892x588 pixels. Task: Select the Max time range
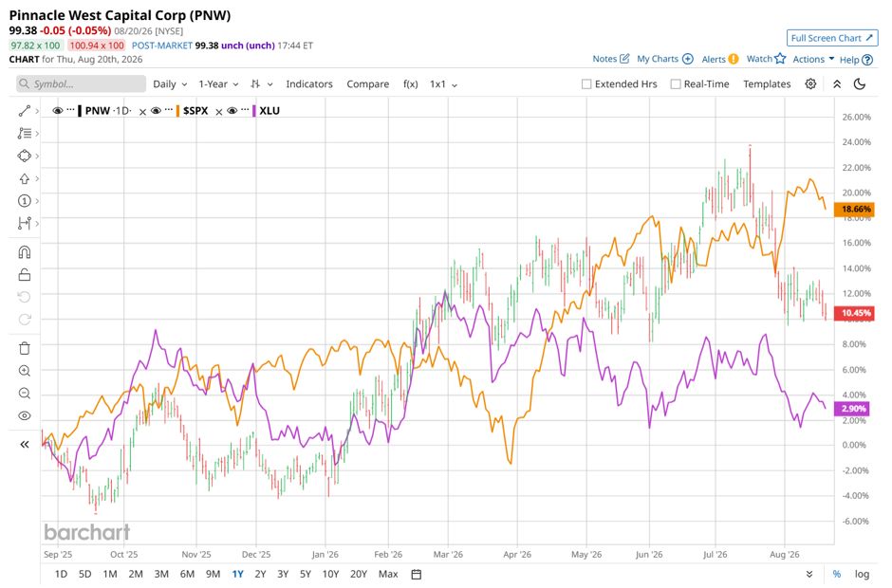click(388, 575)
